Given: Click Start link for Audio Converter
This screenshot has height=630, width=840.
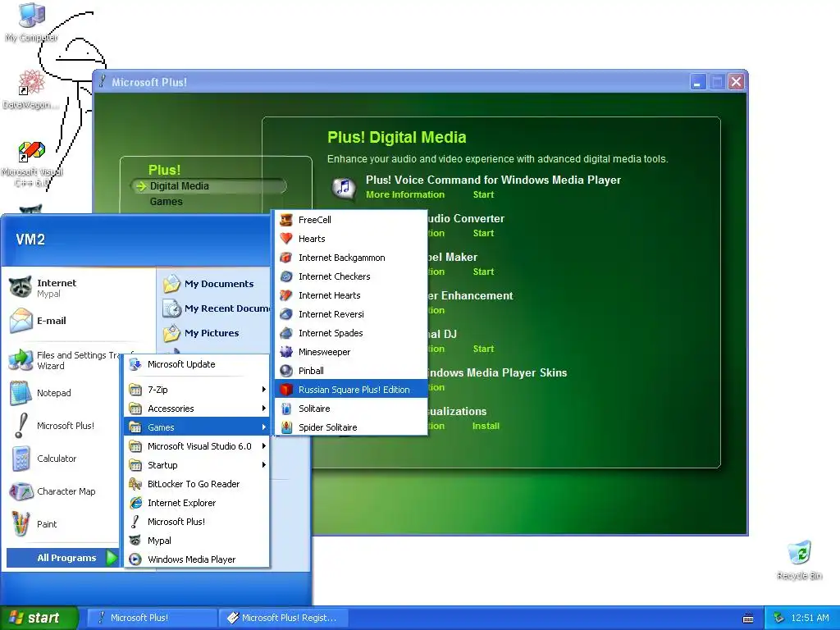Looking at the screenshot, I should point(483,233).
